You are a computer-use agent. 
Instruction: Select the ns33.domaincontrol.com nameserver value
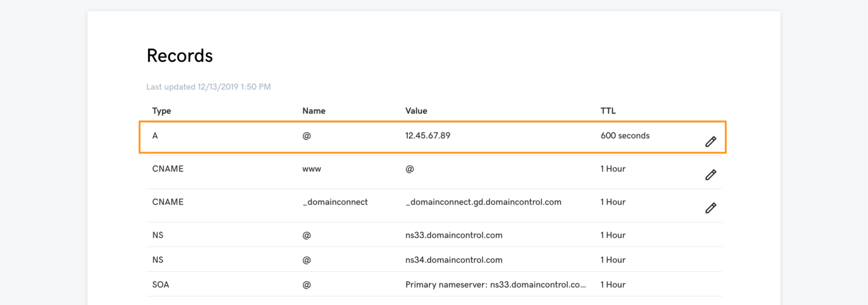click(454, 235)
